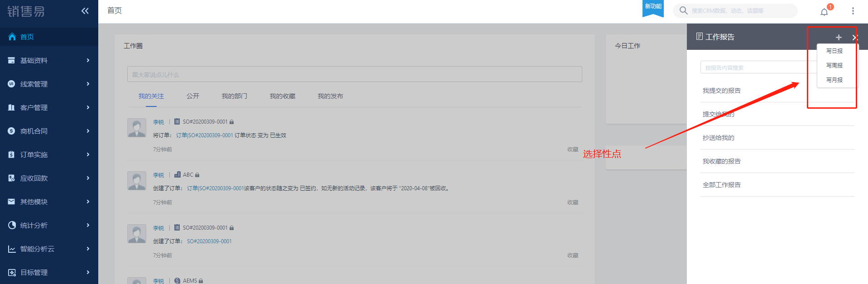The image size is (868, 284).
Task: Click 智能分析云 sidebar label
Action: 37,249
